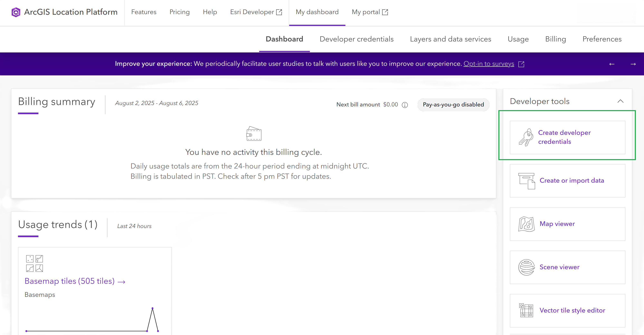Click the Pay-as-you-go disabled badge
The width and height of the screenshot is (644, 335).
pos(453,105)
